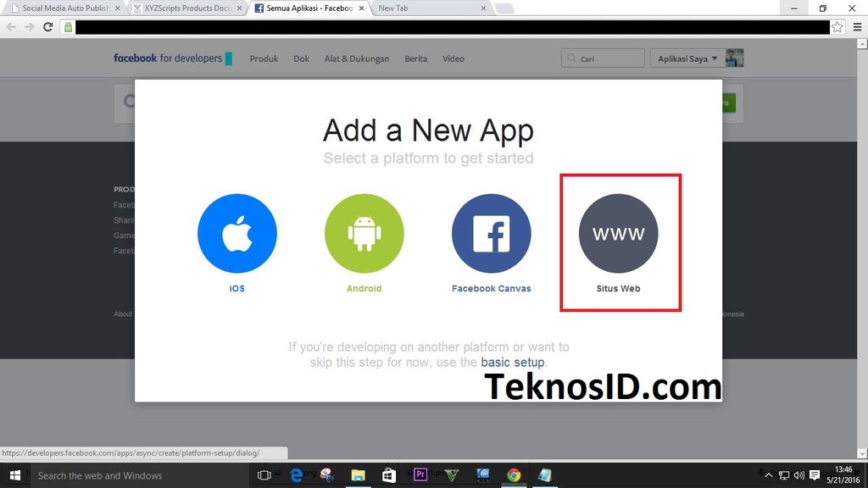Click the iOS label link
The width and height of the screenshot is (868, 488).
point(237,288)
